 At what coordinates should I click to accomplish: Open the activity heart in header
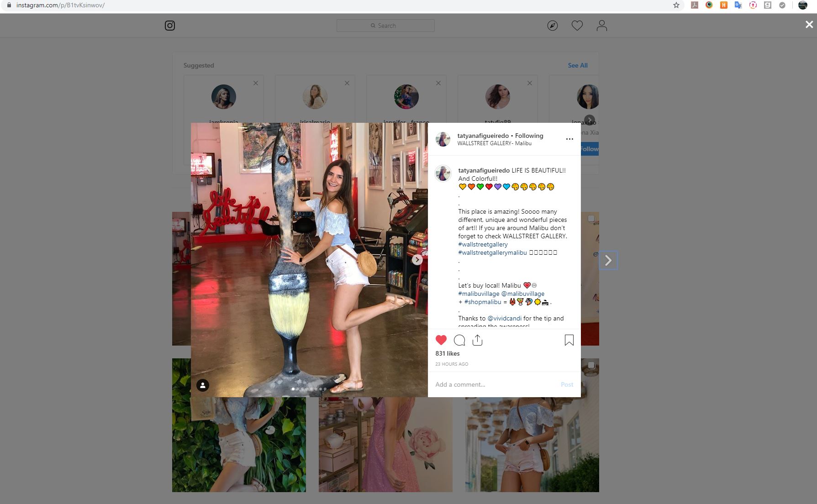(577, 26)
